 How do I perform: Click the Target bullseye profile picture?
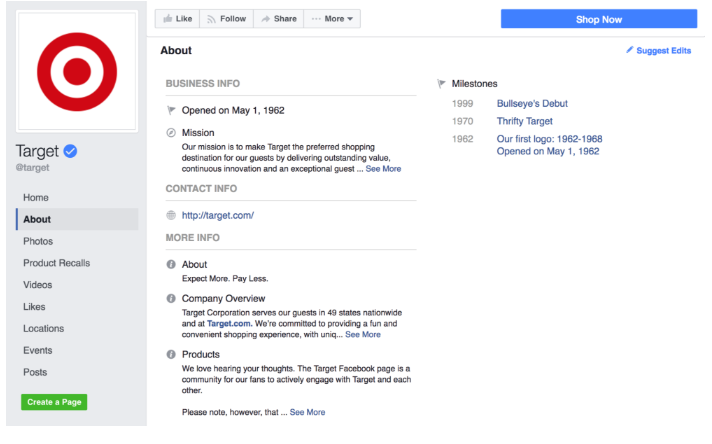(77, 70)
